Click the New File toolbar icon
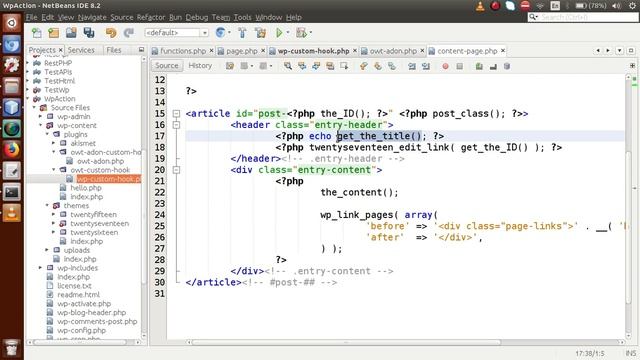This screenshot has height=360, width=640. (x=37, y=33)
